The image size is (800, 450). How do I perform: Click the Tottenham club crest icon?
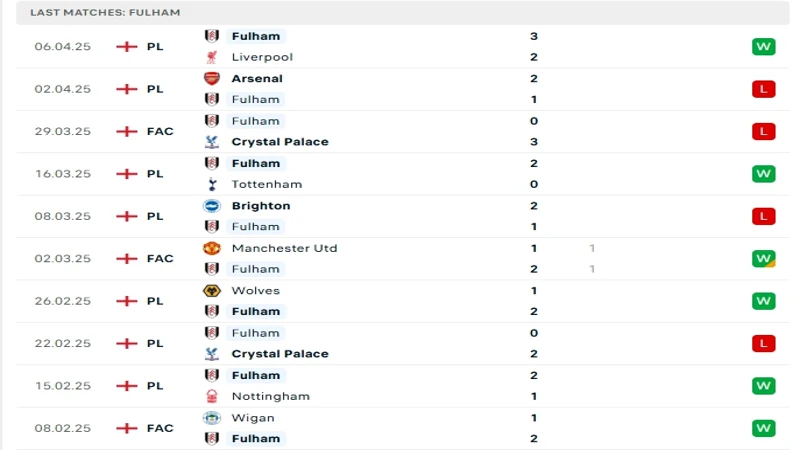[x=212, y=184]
